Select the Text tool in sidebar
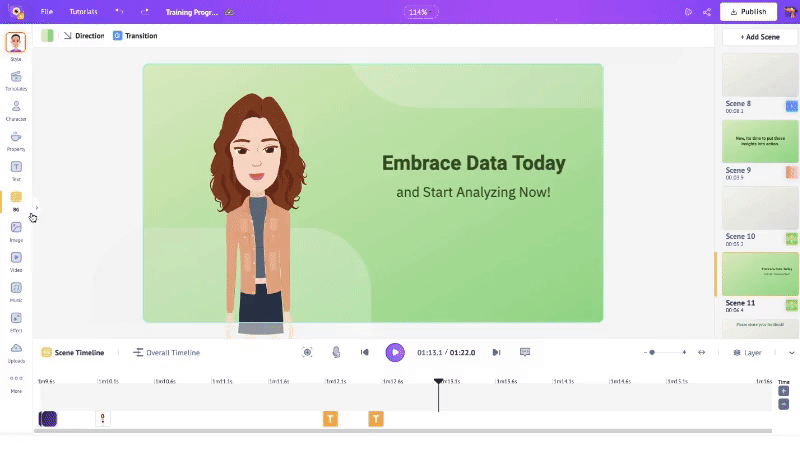Image resolution: width=800 pixels, height=450 pixels. pyautogui.click(x=16, y=168)
